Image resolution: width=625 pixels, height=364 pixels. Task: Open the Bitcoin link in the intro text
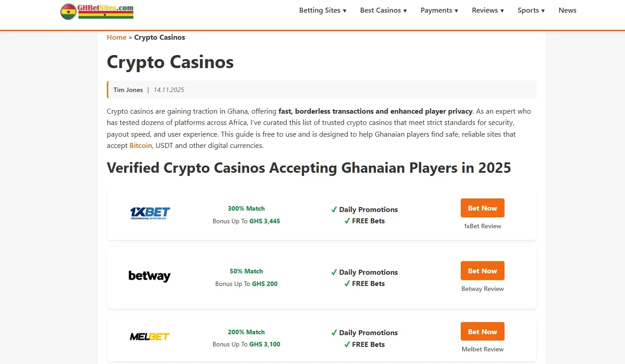[x=140, y=145]
